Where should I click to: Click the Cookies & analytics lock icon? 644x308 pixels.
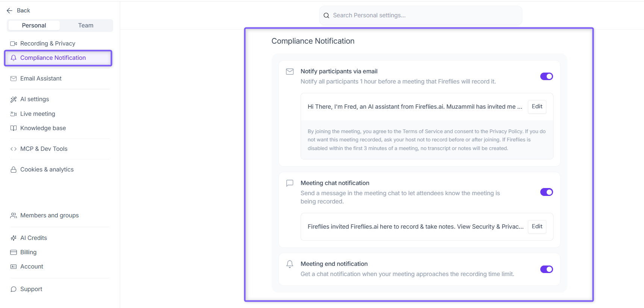pos(14,170)
